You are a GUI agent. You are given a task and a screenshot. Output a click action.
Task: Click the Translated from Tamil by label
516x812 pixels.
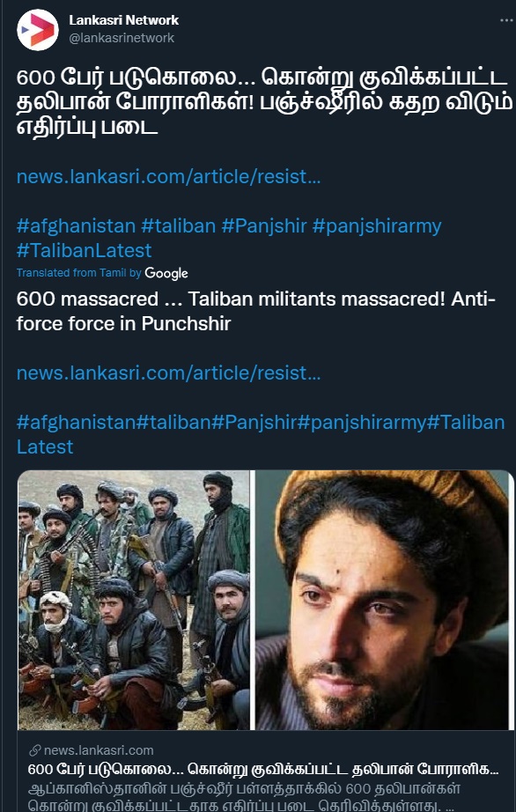(78, 273)
